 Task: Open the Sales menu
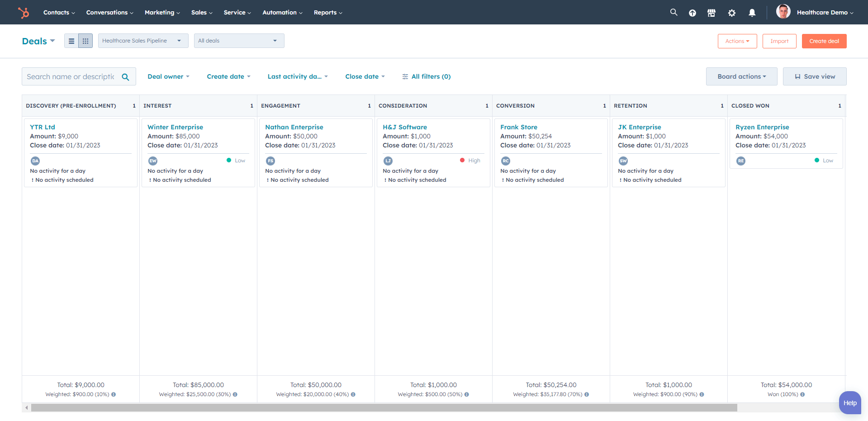(x=202, y=13)
